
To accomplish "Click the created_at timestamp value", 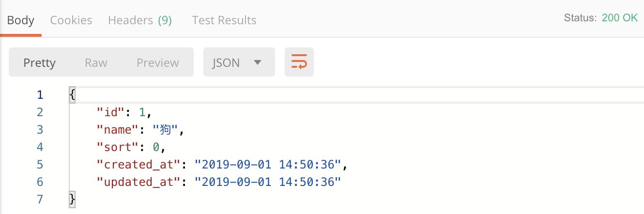I will click(x=268, y=164).
